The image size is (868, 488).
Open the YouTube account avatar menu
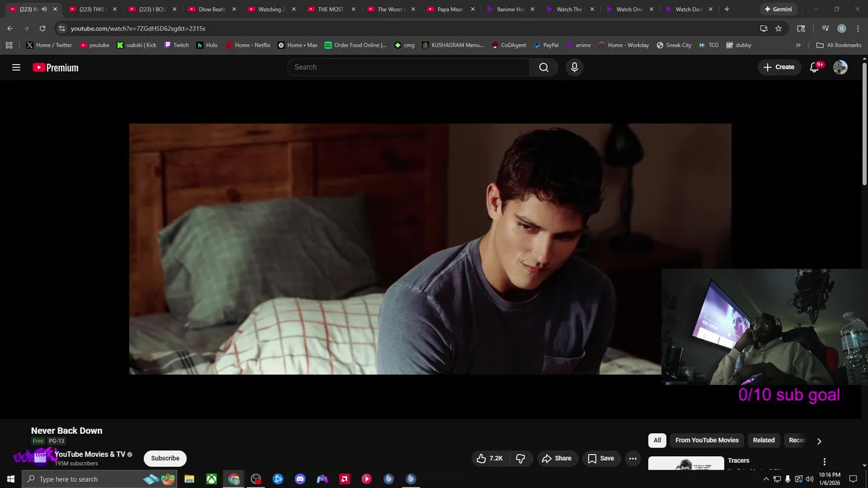pyautogui.click(x=840, y=67)
